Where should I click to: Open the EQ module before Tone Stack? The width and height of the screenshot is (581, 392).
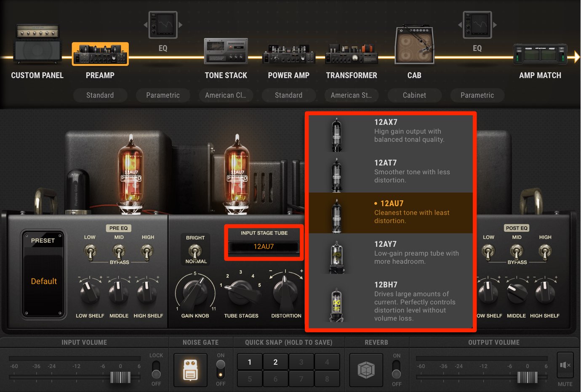point(163,25)
